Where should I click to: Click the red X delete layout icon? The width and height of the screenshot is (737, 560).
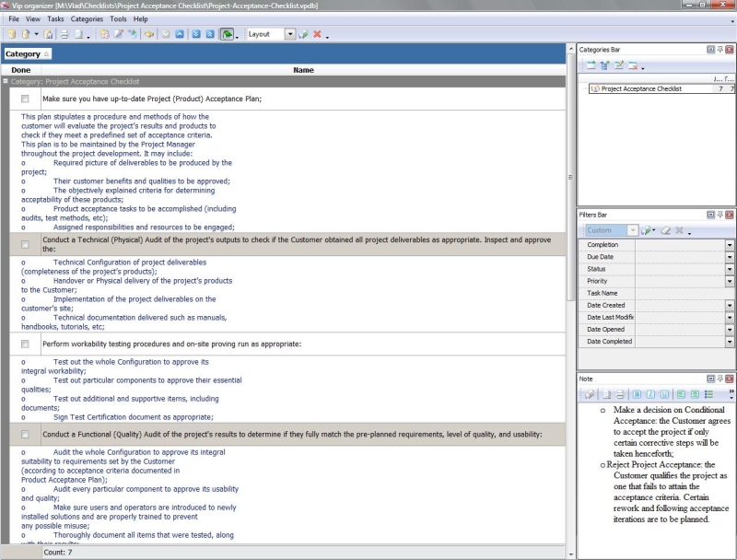[317, 34]
